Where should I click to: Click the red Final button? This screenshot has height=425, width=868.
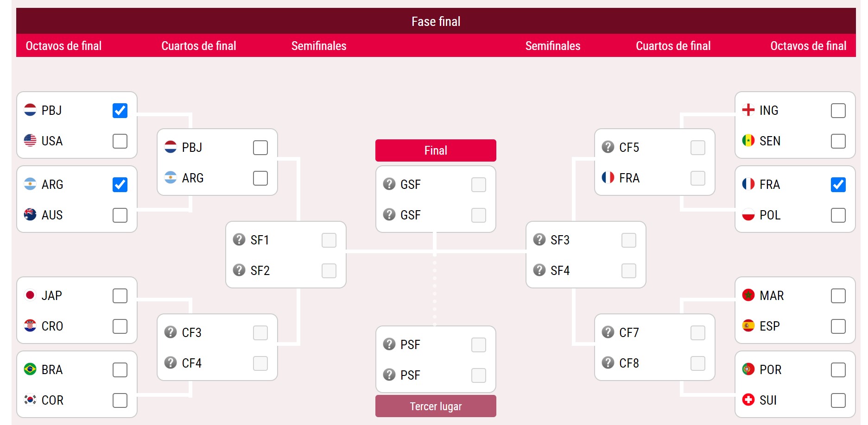pos(436,150)
